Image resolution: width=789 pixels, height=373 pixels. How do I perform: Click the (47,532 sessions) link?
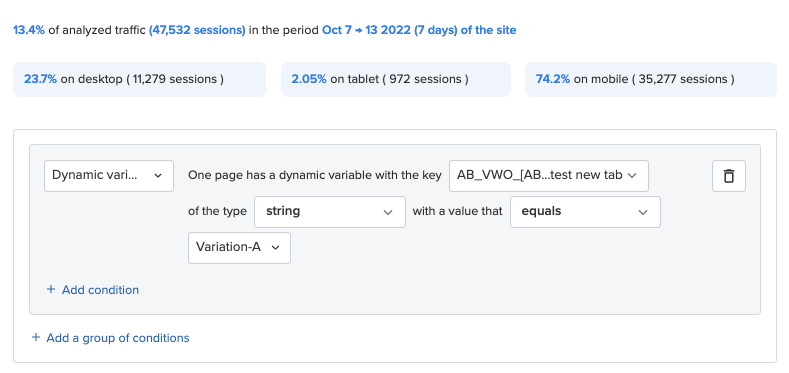click(x=197, y=30)
